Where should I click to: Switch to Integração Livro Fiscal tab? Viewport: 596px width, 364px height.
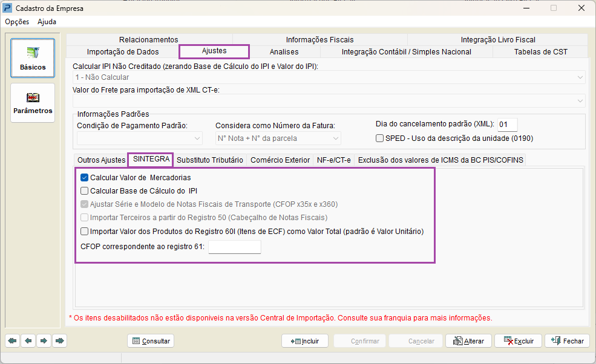pyautogui.click(x=498, y=39)
